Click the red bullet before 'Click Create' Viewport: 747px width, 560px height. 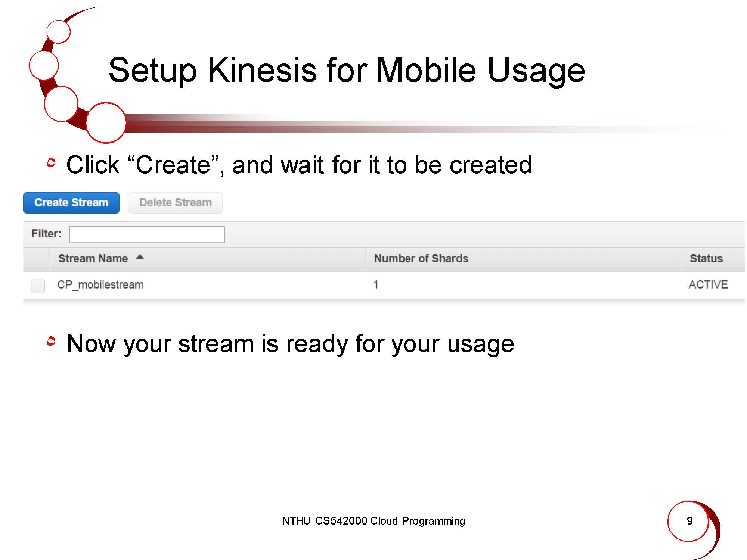tap(52, 162)
